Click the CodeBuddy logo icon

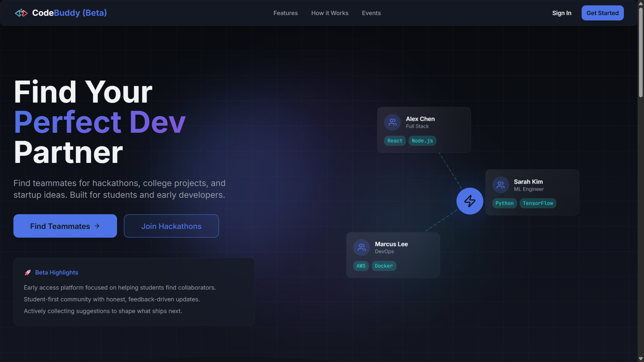click(x=21, y=13)
